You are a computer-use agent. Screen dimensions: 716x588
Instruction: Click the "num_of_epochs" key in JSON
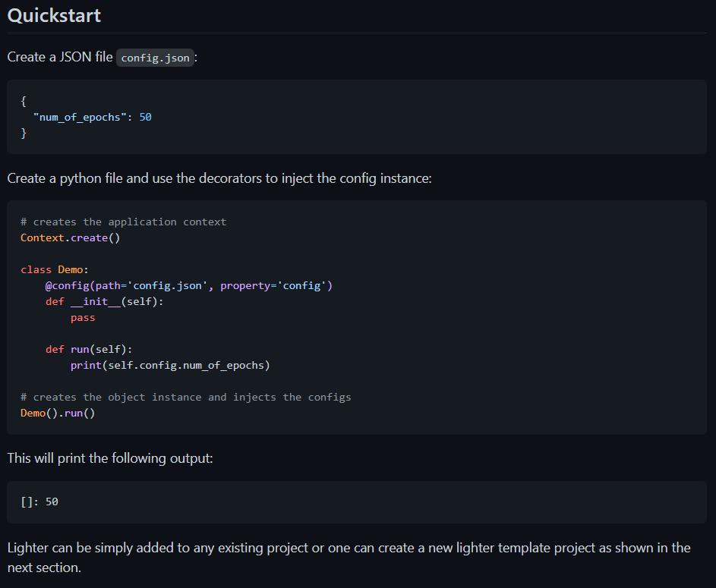(x=80, y=118)
